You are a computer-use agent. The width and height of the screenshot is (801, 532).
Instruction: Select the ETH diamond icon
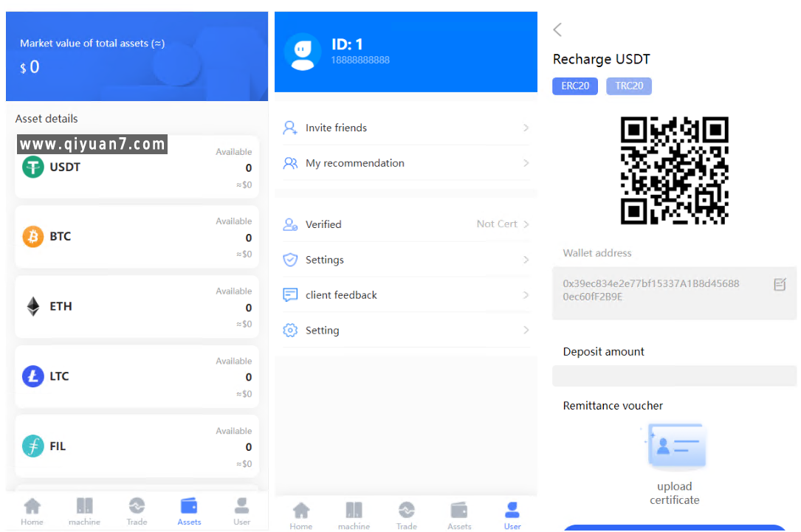coord(33,306)
